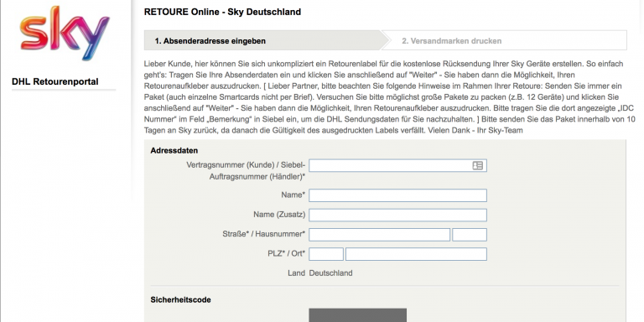This screenshot has height=322, width=644.
Task: Focus the PLZ input field
Action: pos(326,254)
